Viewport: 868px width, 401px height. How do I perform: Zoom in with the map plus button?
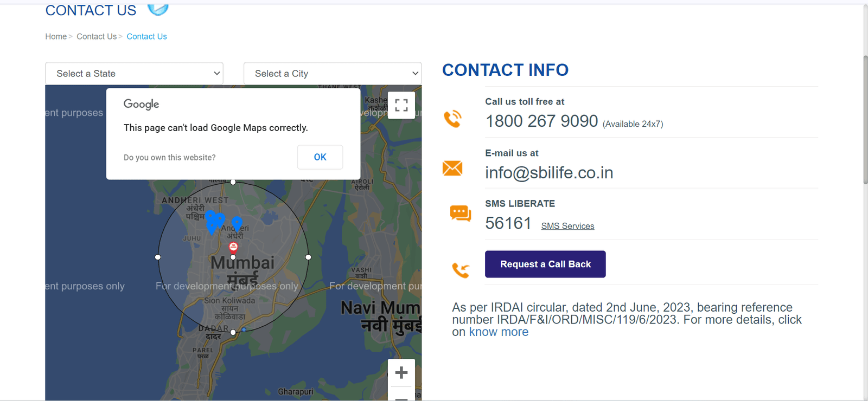click(401, 373)
